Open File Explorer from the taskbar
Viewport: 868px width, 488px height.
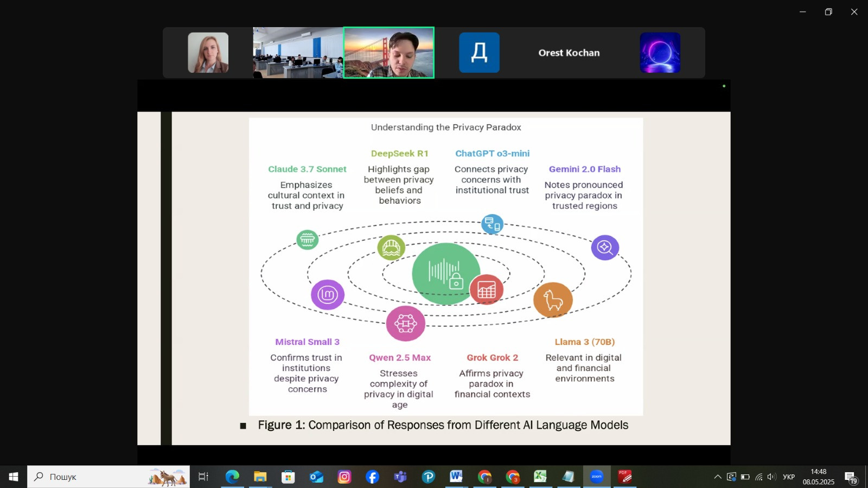coord(260,477)
